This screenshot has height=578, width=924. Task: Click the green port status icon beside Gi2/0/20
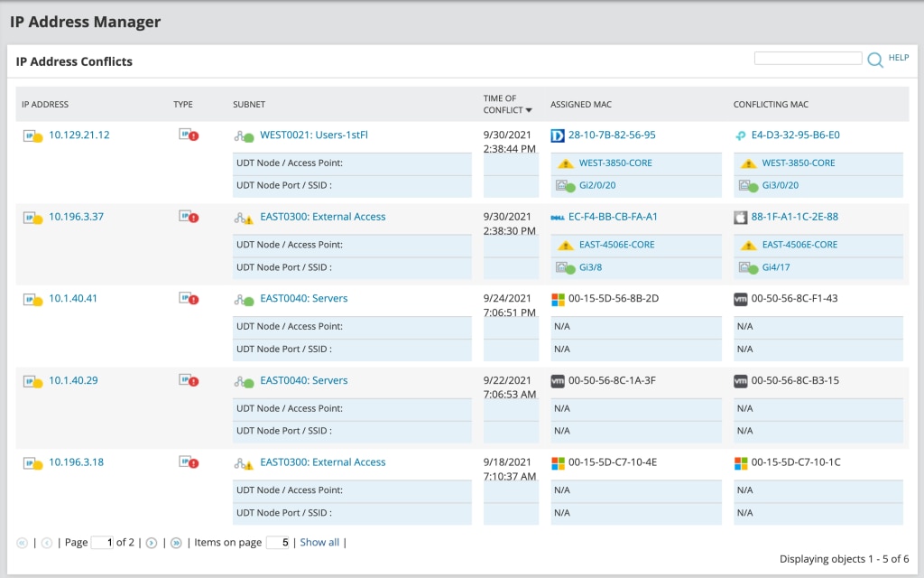[564, 186]
